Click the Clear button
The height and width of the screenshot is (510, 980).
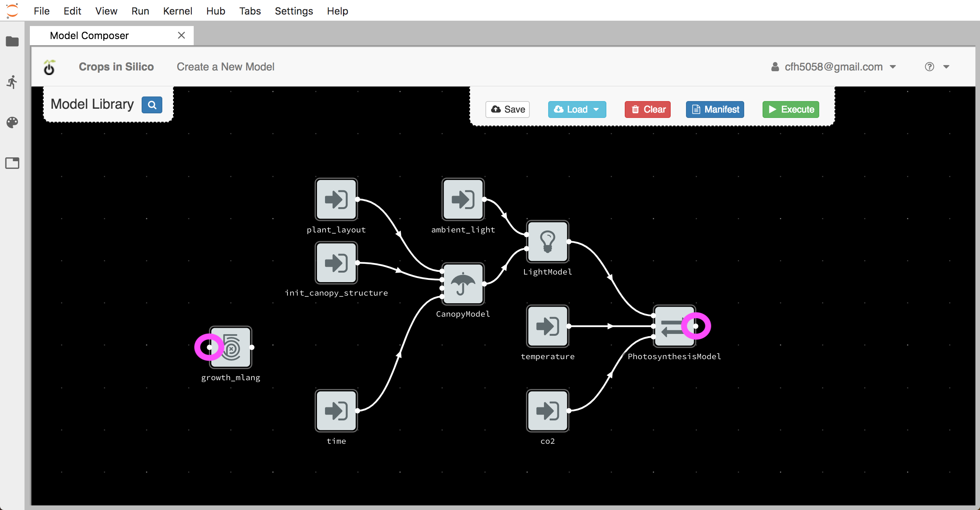[648, 109]
